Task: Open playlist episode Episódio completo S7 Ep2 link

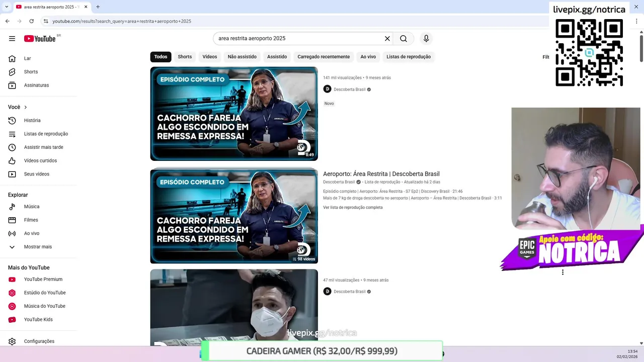Action: coord(392,192)
